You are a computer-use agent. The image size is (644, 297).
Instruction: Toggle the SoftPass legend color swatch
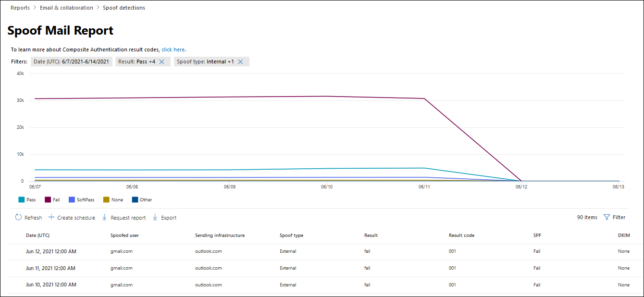[x=72, y=199]
